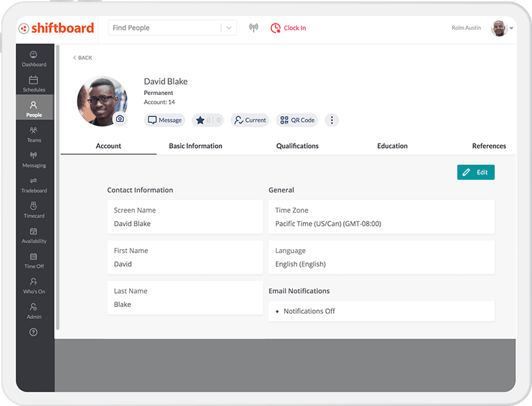Click the camera icon on profile photo
This screenshot has width=532, height=406.
point(120,119)
